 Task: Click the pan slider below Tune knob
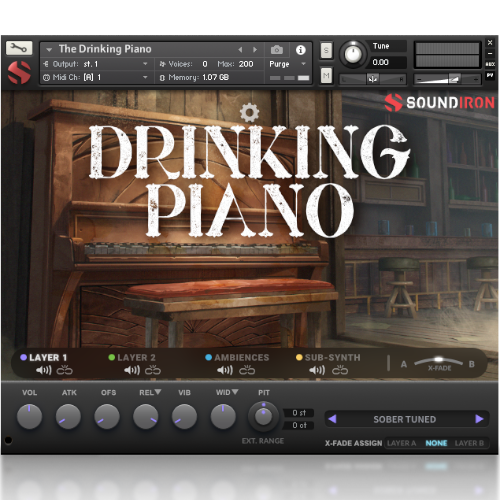372,79
